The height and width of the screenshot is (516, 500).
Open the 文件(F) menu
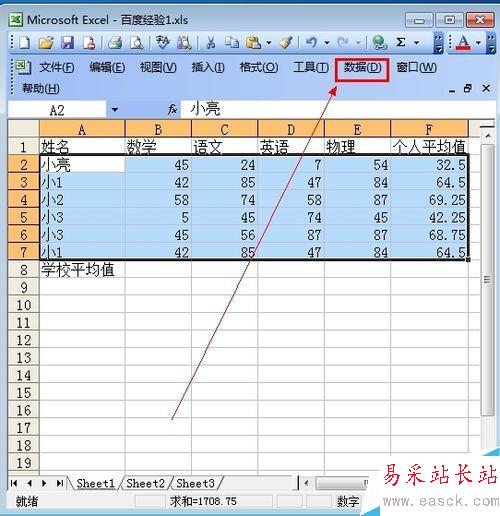click(57, 68)
